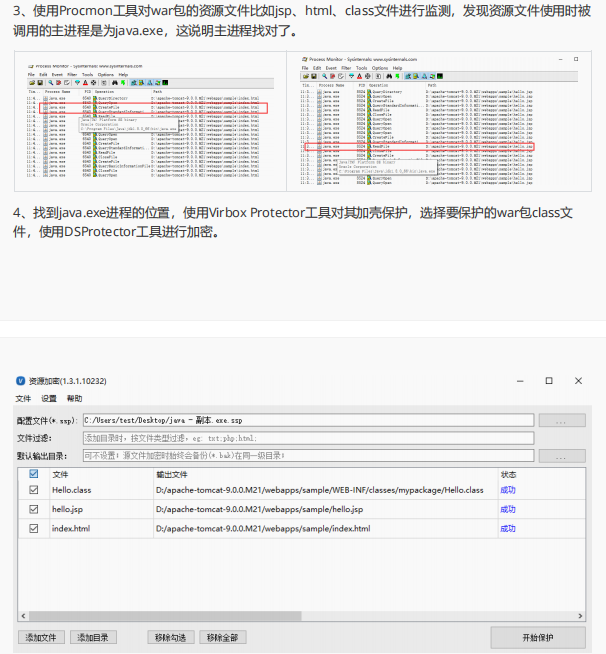Click the 添加目录 button
The width and height of the screenshot is (606, 654).
click(93, 637)
